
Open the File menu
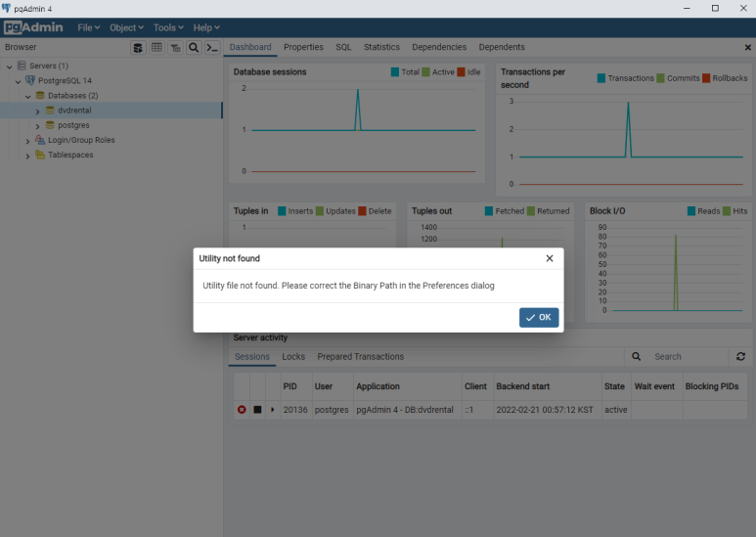tap(89, 27)
